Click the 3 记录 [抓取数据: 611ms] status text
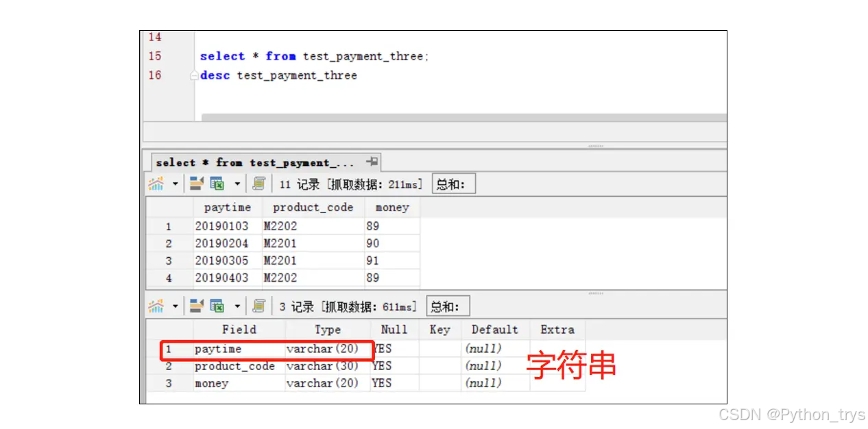Screen dimensions: 868x429 (x=348, y=306)
